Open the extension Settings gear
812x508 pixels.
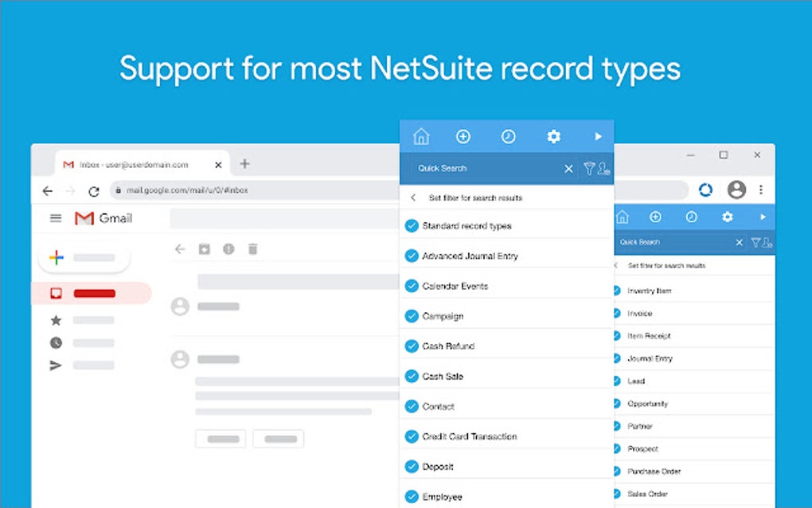(x=553, y=136)
